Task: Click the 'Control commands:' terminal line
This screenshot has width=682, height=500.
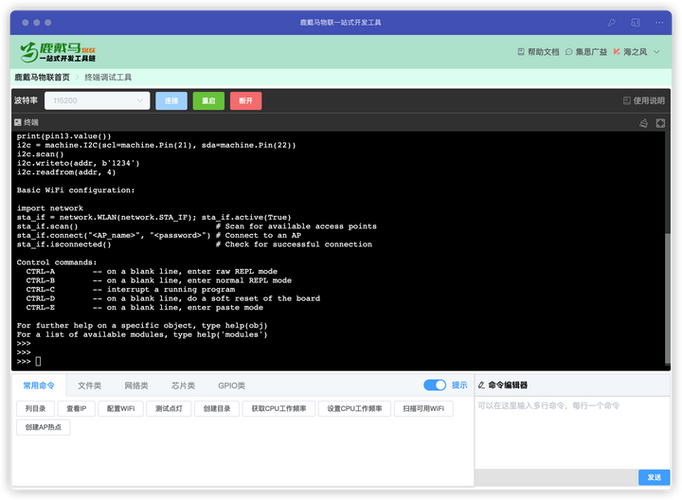Action: click(57, 262)
